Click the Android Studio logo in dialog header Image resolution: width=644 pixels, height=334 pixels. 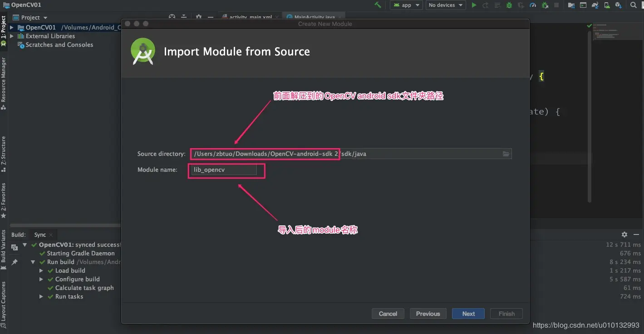click(x=143, y=51)
